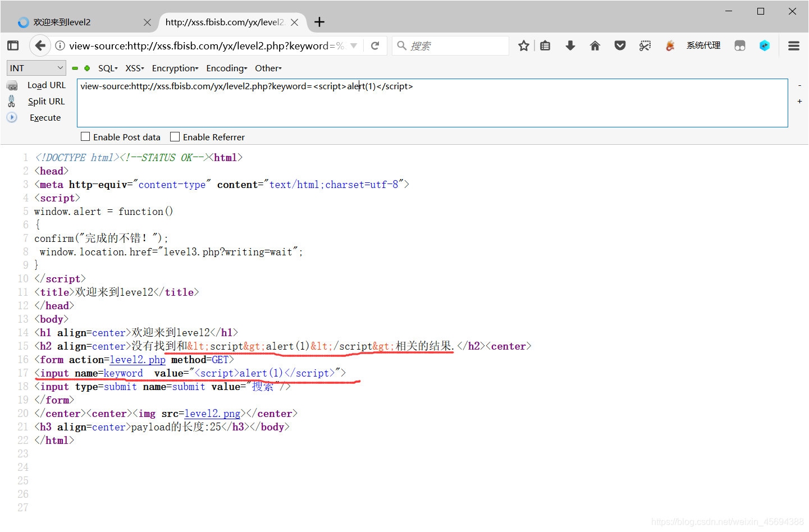Follow the level2.php link in source
The height and width of the screenshot is (532, 809).
point(138,360)
